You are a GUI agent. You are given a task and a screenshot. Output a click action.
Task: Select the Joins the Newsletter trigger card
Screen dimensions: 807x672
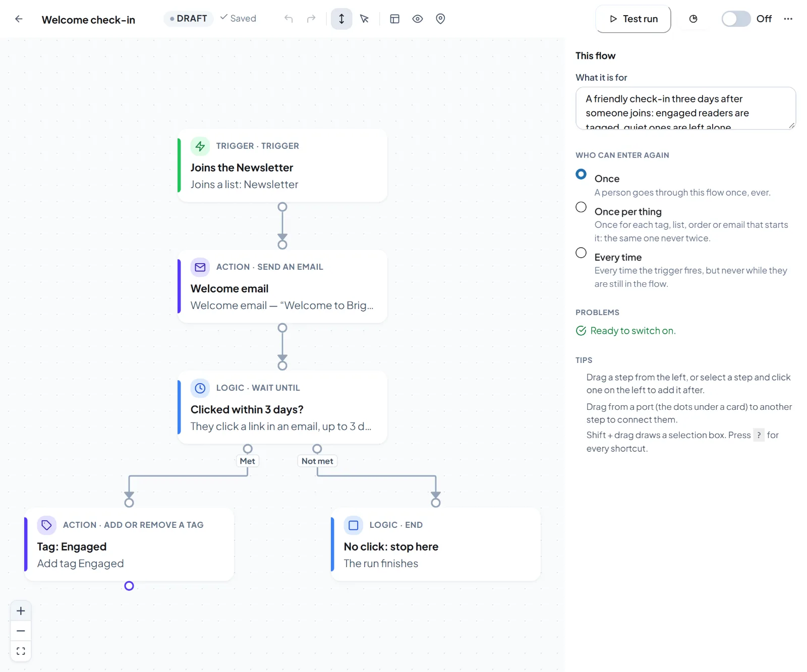coord(282,165)
